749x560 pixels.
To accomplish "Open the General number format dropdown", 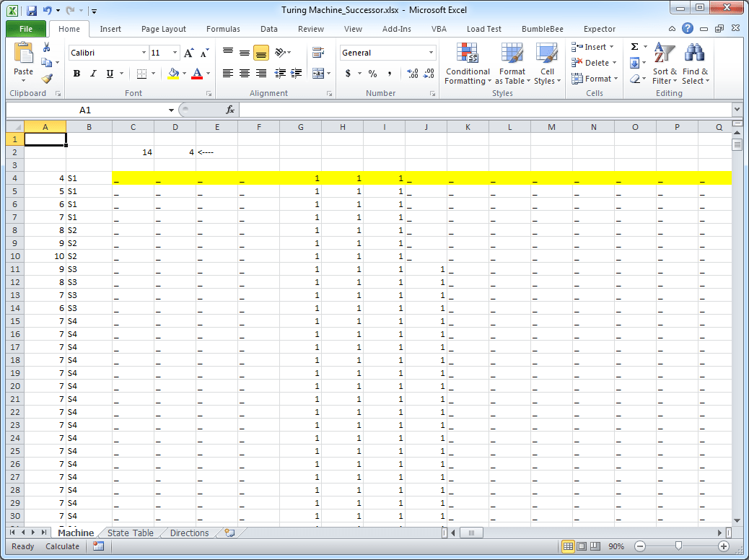I will tap(431, 53).
